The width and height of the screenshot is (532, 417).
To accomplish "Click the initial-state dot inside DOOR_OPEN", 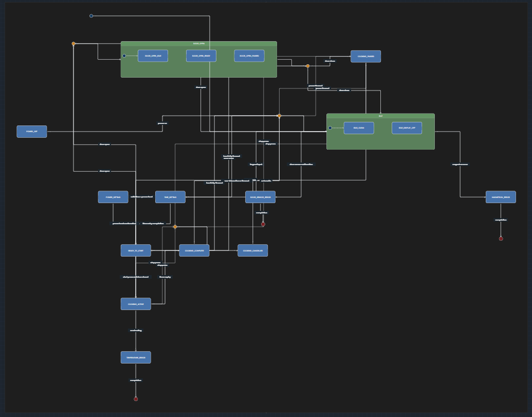I will pyautogui.click(x=124, y=56).
